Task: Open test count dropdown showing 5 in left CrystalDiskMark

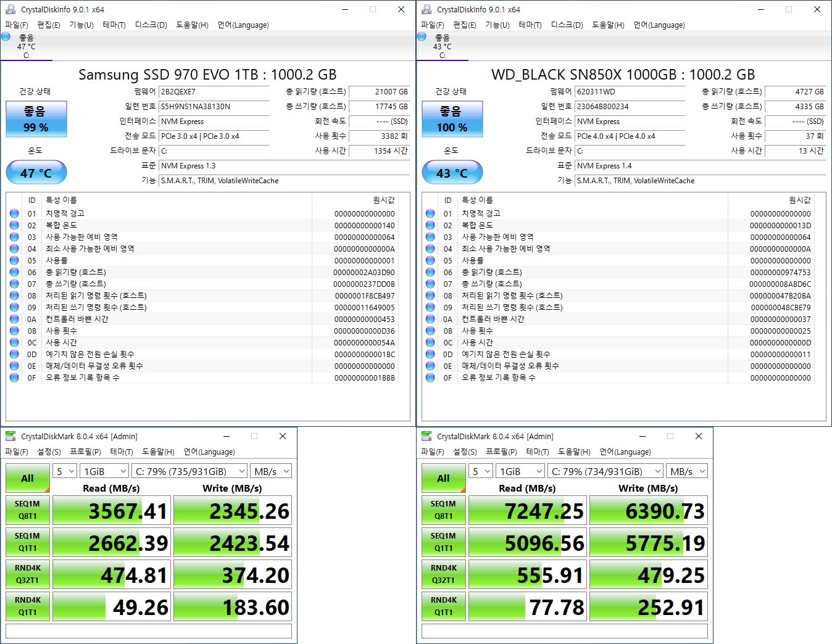Action: (x=65, y=471)
